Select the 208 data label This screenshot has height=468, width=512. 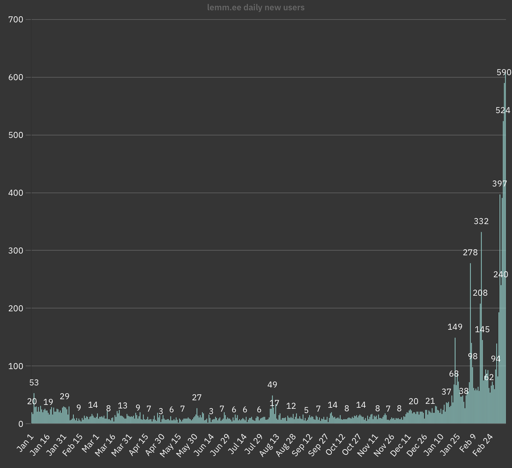tap(480, 293)
